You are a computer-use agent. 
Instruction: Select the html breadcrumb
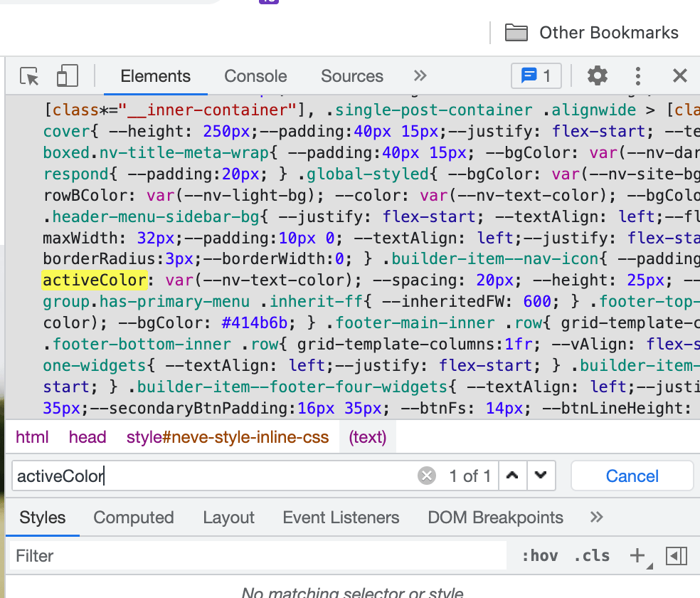coord(32,437)
